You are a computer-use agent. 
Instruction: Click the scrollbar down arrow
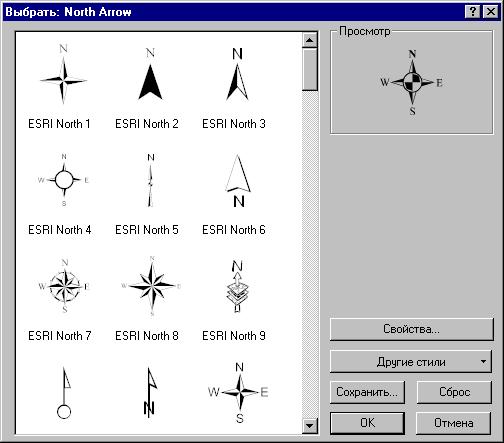[x=310, y=425]
